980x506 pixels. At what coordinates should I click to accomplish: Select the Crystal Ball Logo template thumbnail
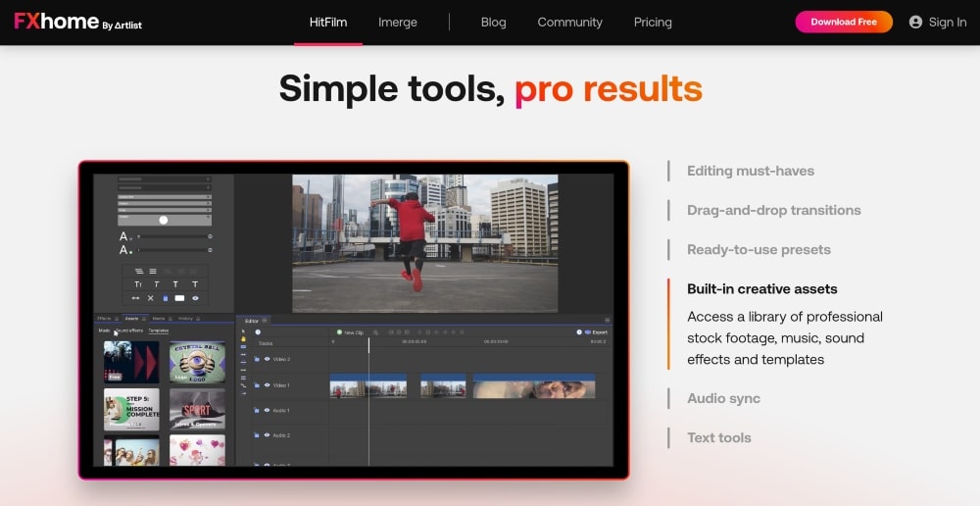tap(197, 362)
